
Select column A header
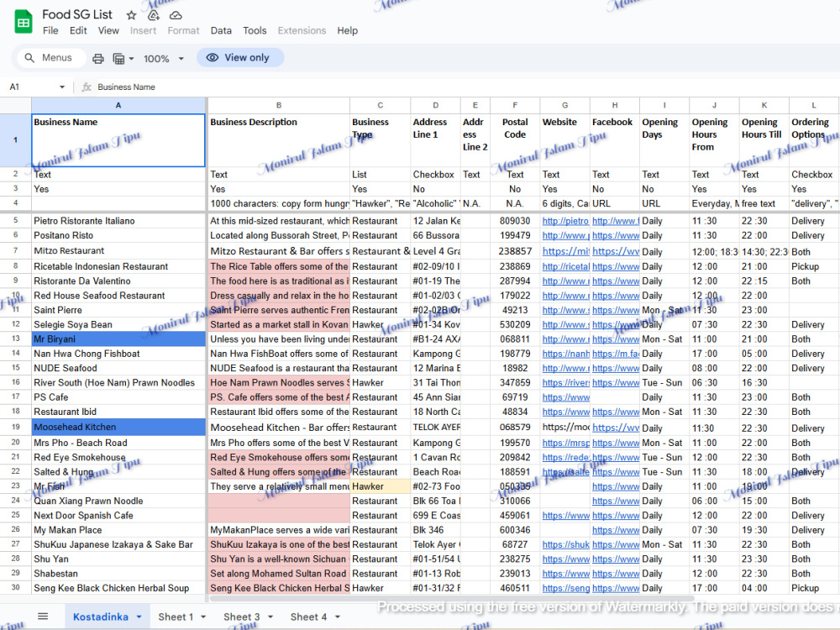(118, 106)
